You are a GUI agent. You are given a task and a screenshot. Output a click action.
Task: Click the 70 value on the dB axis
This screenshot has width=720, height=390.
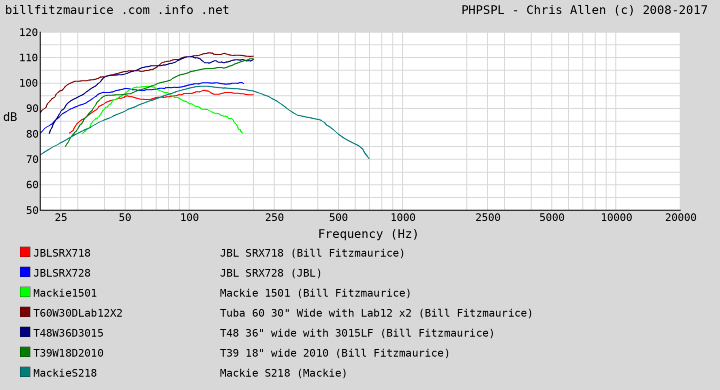coord(32,160)
